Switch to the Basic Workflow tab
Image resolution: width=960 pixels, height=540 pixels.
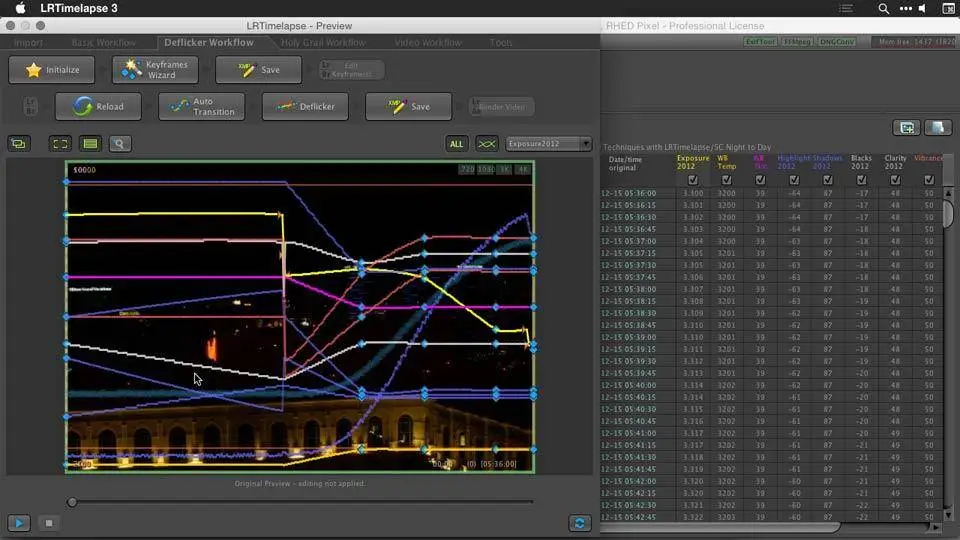(103, 43)
